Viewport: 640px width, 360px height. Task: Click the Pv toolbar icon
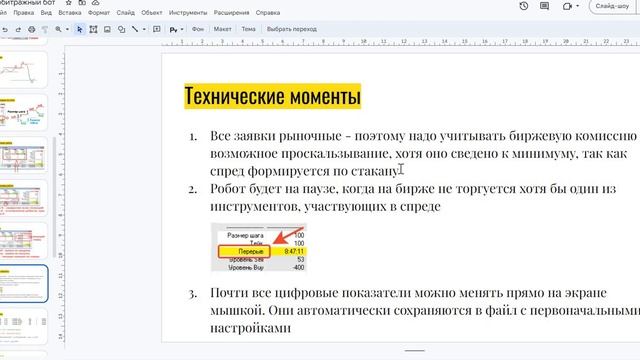pos(173,29)
